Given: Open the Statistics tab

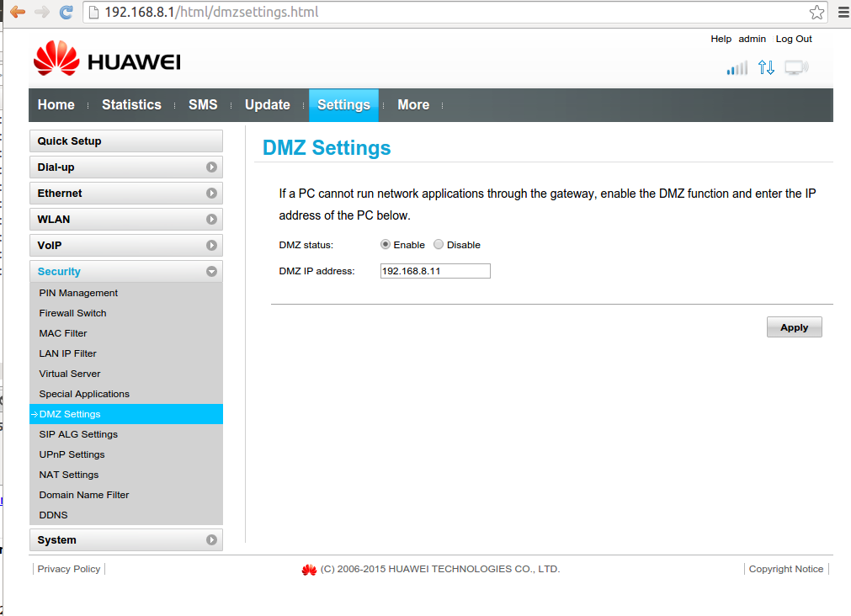Looking at the screenshot, I should (x=131, y=105).
